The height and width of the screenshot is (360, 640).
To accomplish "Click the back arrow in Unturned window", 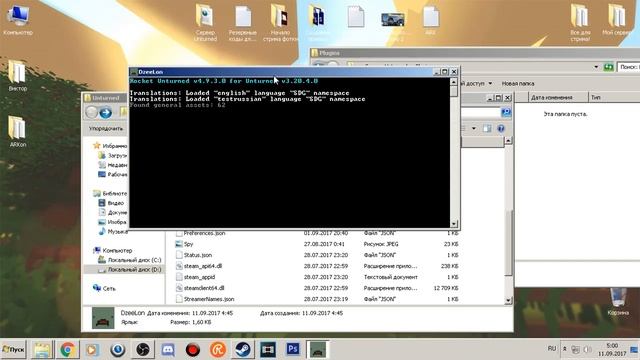I will point(92,112).
